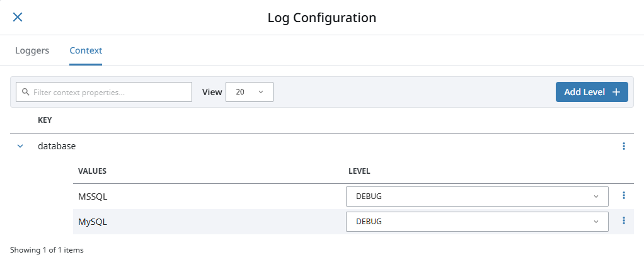
Task: Click the KEY column header
Action: [45, 120]
